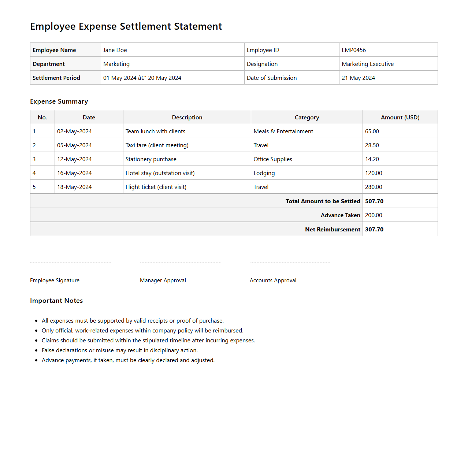Image resolution: width=468 pixels, height=476 pixels.
Task: Click the Accounts Approval label
Action: pyautogui.click(x=273, y=280)
